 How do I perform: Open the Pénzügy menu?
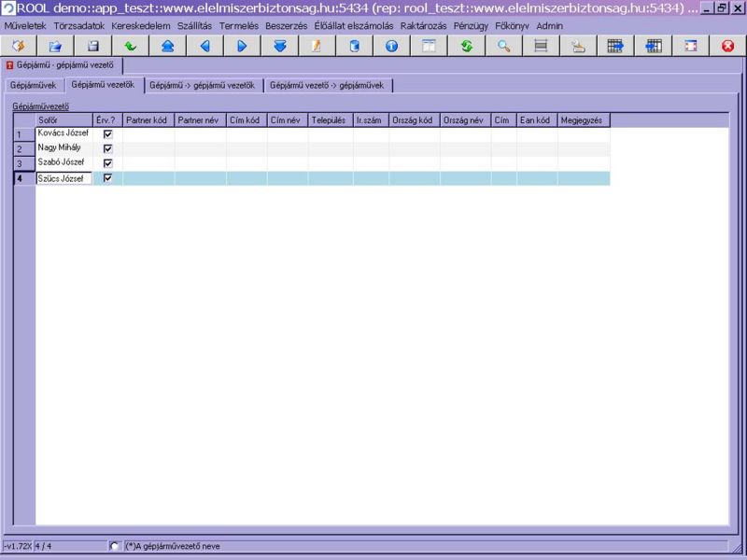[x=471, y=25]
